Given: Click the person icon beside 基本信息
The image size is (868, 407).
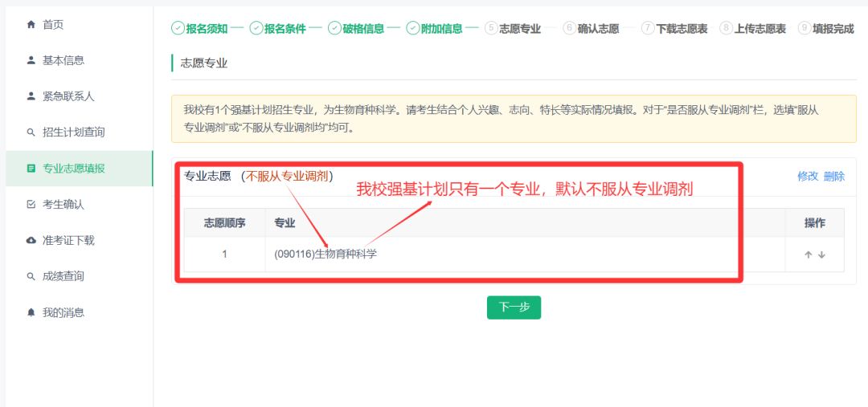Looking at the screenshot, I should tap(31, 60).
